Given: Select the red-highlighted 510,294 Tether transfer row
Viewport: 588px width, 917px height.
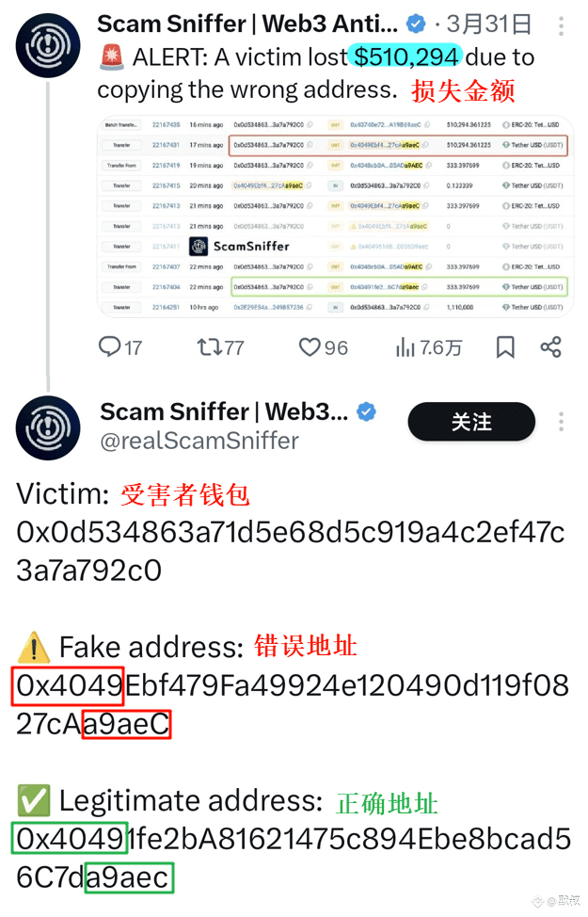Looking at the screenshot, I should point(398,145).
